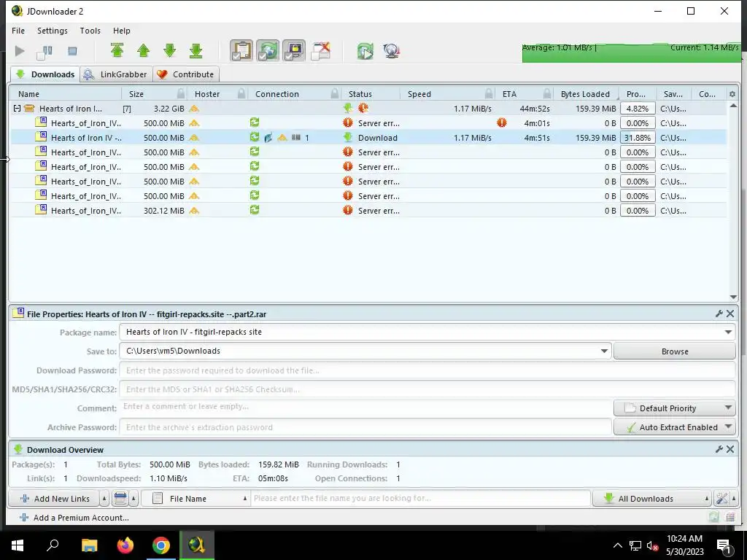Click the package 4.82% progress bar

click(x=638, y=109)
